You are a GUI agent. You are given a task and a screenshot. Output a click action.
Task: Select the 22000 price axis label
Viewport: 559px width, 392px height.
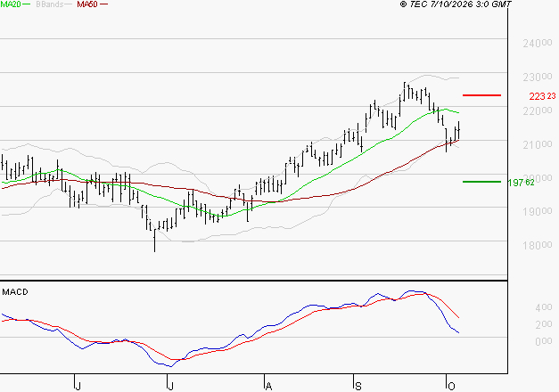click(538, 110)
